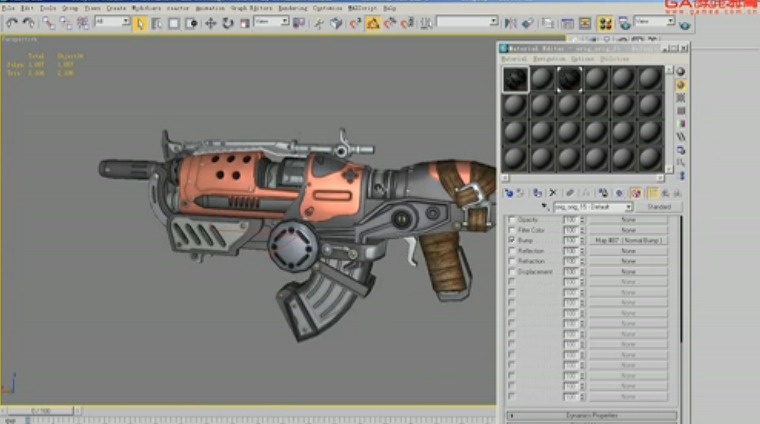Click the Align tool icon
The height and width of the screenshot is (424, 760).
point(528,23)
